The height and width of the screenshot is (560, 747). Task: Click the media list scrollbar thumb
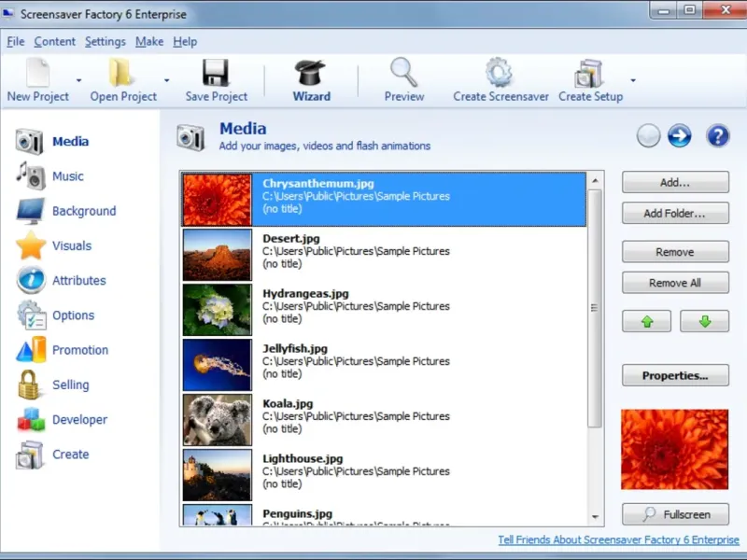pyautogui.click(x=595, y=308)
